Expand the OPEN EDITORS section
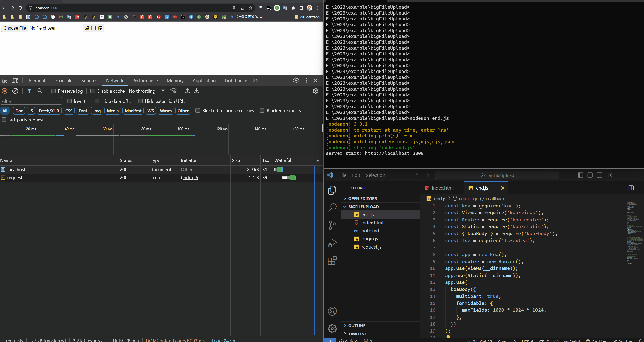This screenshot has width=644, height=342. (x=362, y=198)
